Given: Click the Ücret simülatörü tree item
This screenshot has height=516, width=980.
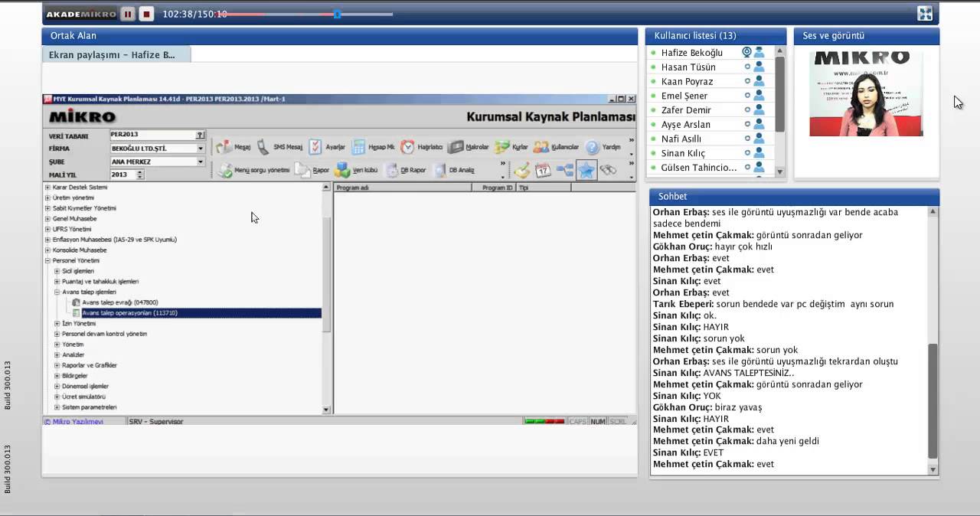Looking at the screenshot, I should pos(83,397).
